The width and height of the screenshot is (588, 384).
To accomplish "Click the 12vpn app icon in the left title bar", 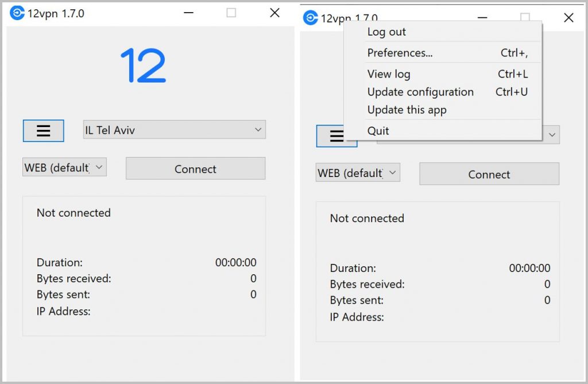I will point(17,12).
